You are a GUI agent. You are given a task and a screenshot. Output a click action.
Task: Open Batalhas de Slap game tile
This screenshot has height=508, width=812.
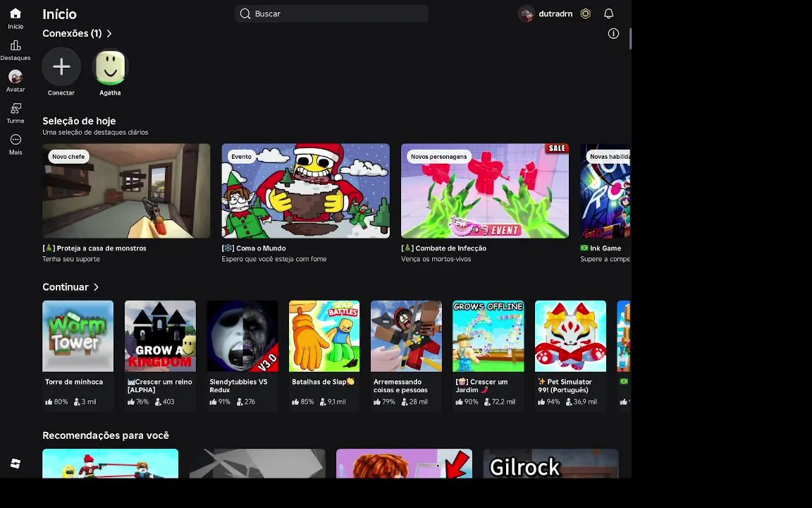[x=324, y=336]
